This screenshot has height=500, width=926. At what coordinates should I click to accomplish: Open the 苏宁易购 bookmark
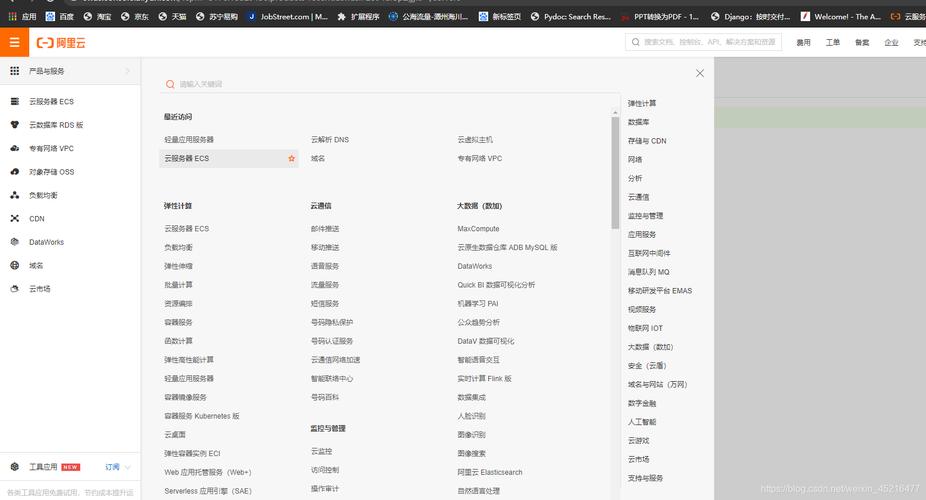click(x=217, y=17)
